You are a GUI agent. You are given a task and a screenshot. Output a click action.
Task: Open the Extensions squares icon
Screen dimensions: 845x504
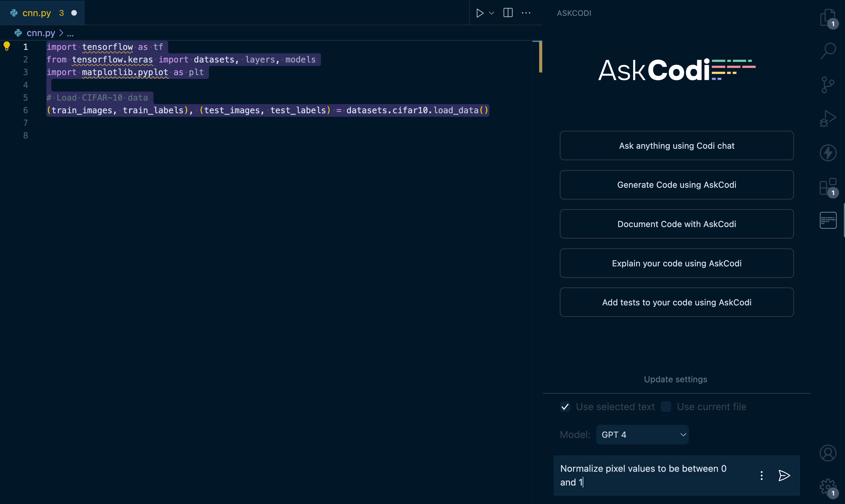pyautogui.click(x=828, y=187)
